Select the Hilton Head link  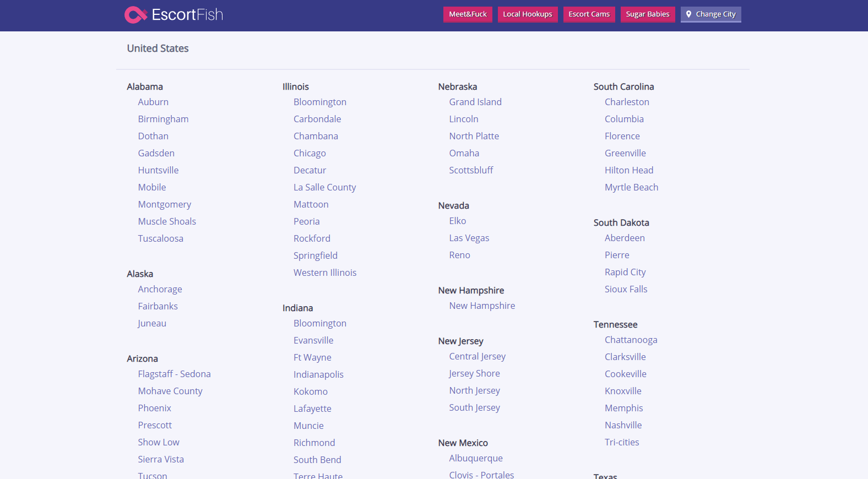click(x=629, y=170)
